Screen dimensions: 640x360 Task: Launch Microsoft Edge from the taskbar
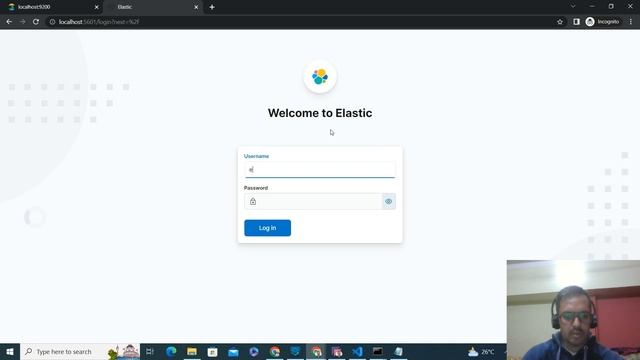click(x=171, y=351)
